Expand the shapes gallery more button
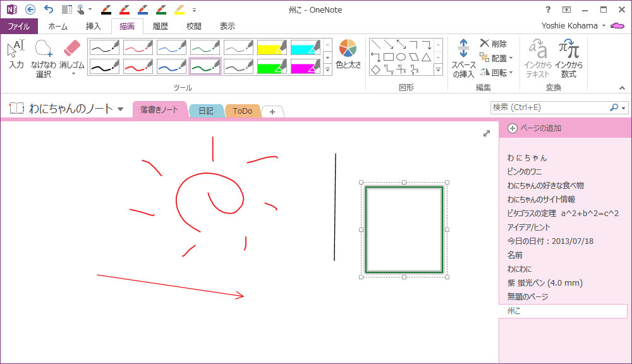This screenshot has height=364, width=632. coord(438,70)
